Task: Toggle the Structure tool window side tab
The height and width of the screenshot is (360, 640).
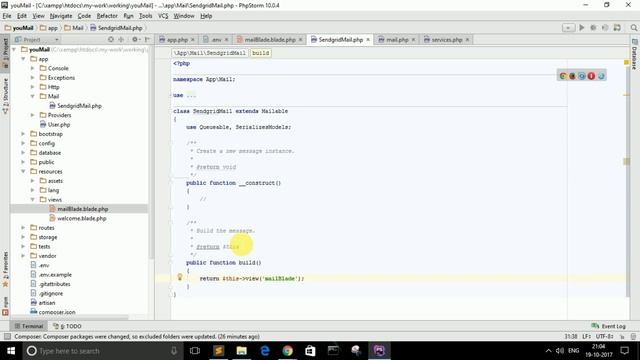Action: (5, 95)
